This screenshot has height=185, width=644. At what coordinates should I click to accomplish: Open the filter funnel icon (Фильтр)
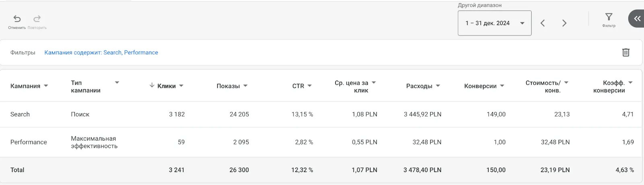pos(609,17)
